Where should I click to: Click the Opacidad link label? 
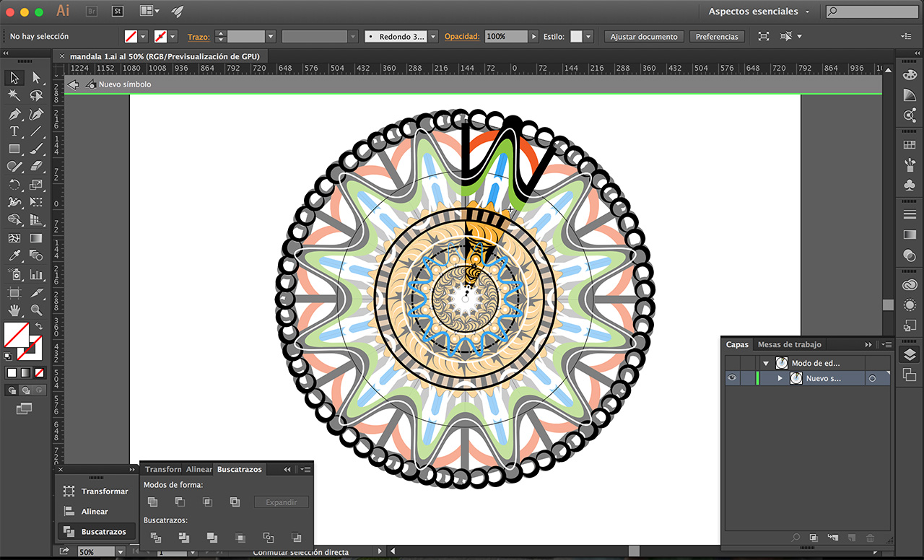462,36
